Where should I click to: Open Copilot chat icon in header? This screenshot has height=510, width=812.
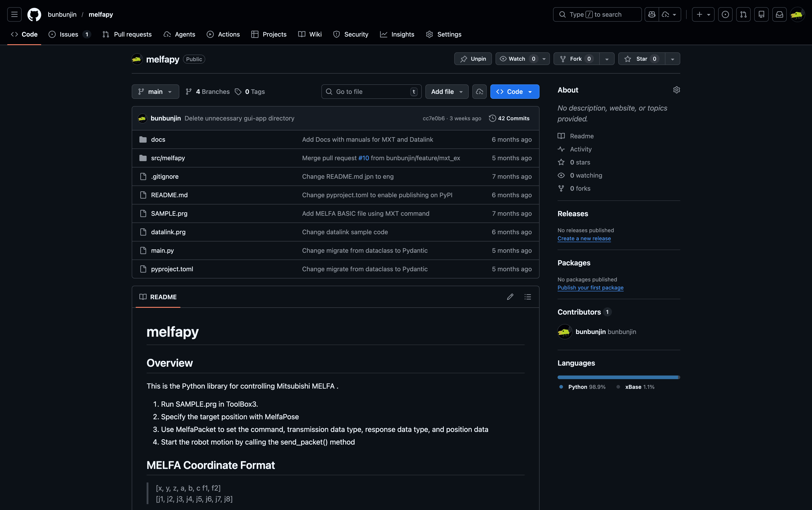click(x=652, y=14)
